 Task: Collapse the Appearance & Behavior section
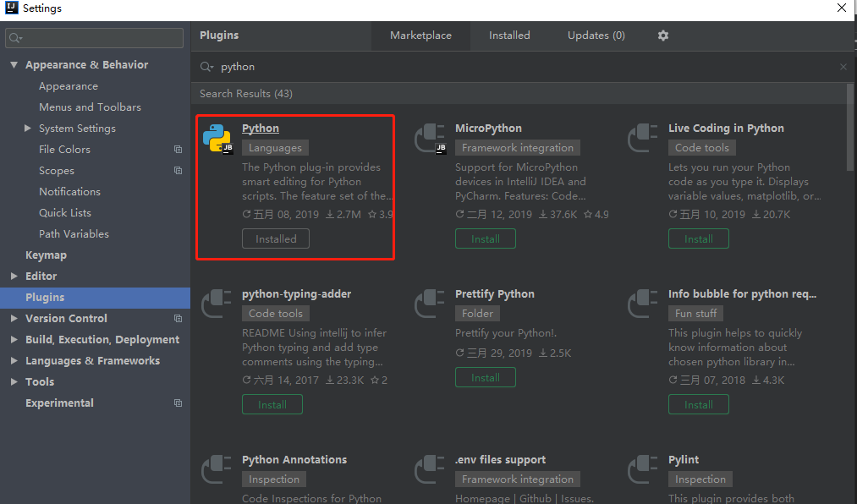[x=14, y=65]
